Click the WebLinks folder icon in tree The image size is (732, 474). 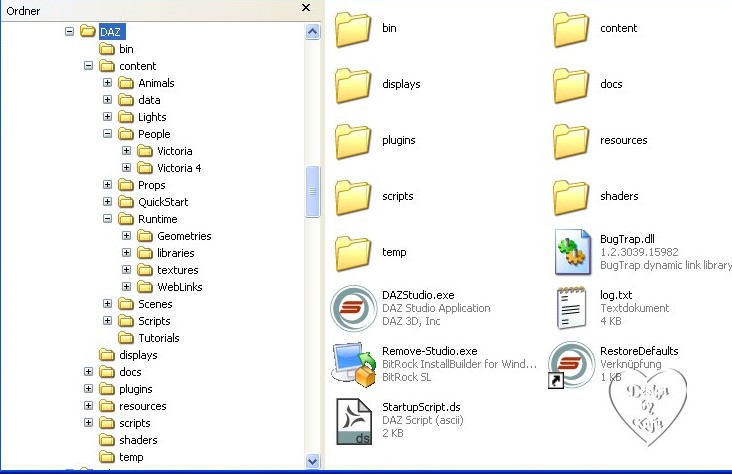pos(145,287)
